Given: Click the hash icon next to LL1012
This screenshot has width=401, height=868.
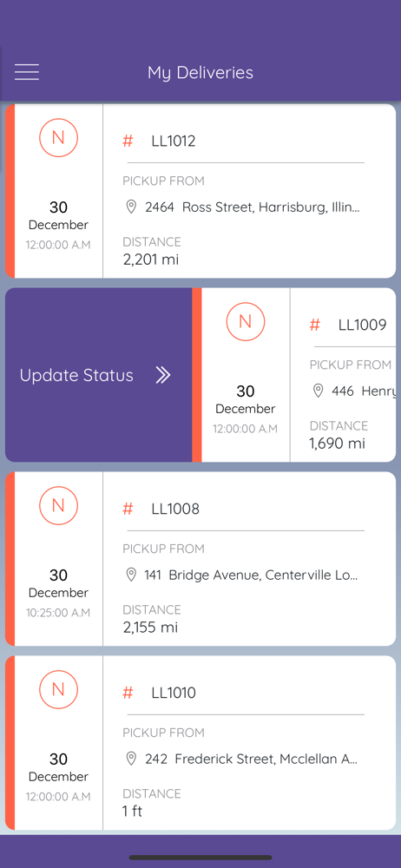Looking at the screenshot, I should click(x=128, y=141).
